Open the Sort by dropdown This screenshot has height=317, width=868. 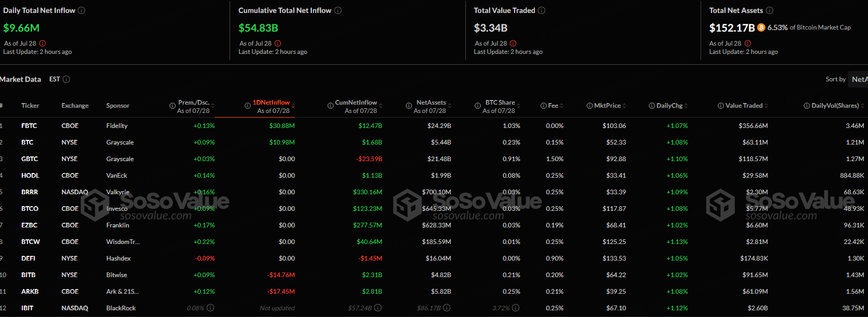[858, 79]
